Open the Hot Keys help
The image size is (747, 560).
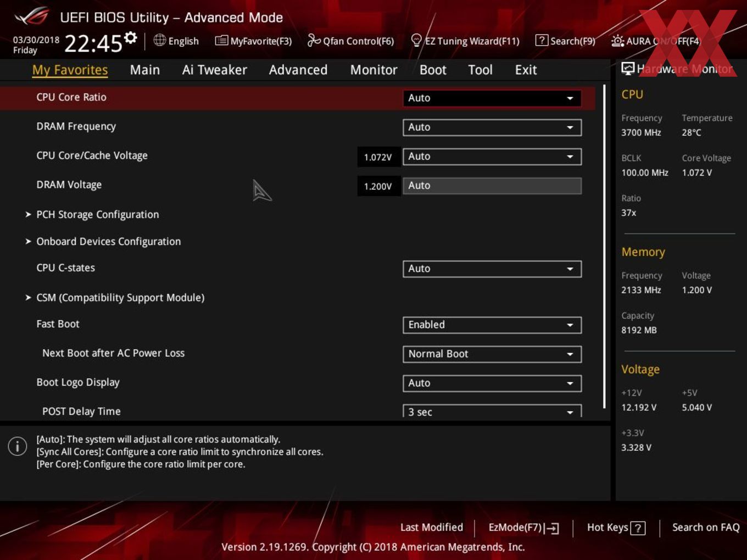click(x=616, y=528)
